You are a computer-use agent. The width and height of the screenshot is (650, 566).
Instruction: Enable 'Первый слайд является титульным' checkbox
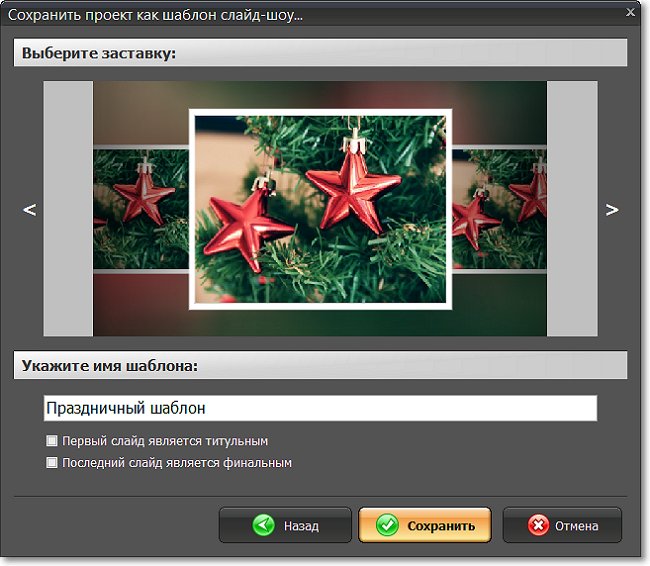52,441
